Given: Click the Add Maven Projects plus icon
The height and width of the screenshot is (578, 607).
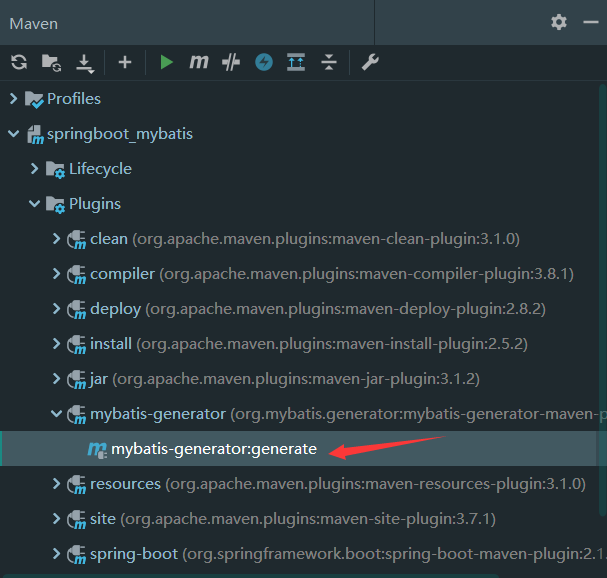Looking at the screenshot, I should tap(125, 62).
